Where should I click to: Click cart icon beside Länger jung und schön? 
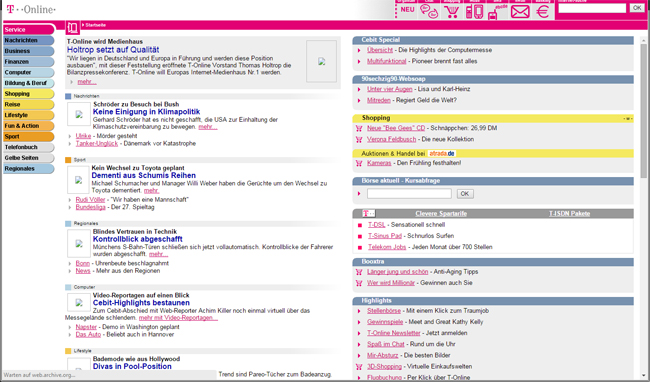pos(359,272)
